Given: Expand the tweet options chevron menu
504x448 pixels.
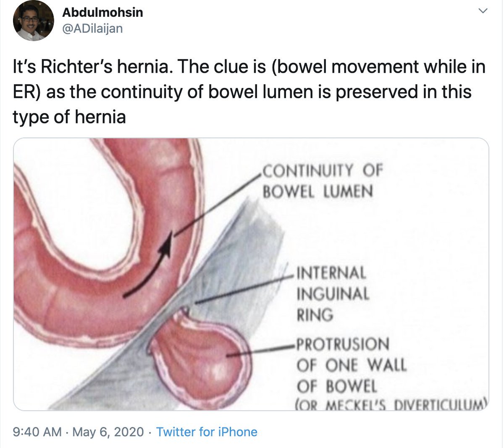Looking at the screenshot, I should (x=483, y=11).
